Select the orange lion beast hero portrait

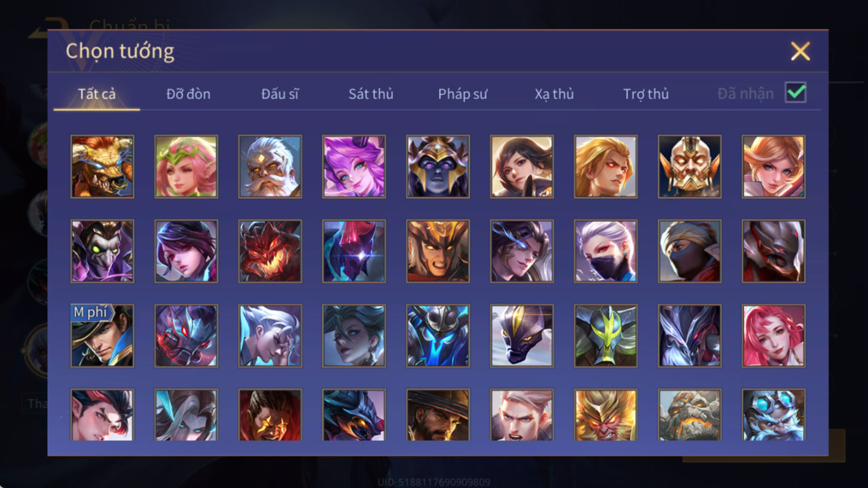(102, 166)
